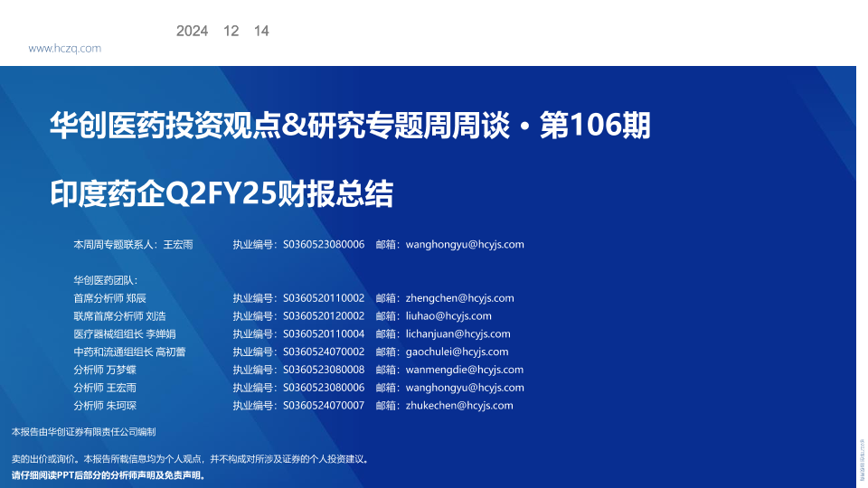
Task: Click the wanghongyu@hcyjs.com email in contact row
Action: (x=465, y=244)
